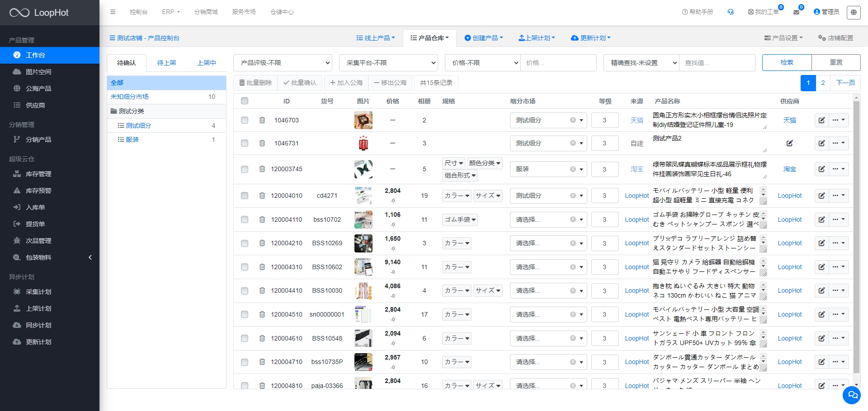Open the mail messages icon
Image resolution: width=868 pixels, height=411 pixels.
click(x=796, y=12)
